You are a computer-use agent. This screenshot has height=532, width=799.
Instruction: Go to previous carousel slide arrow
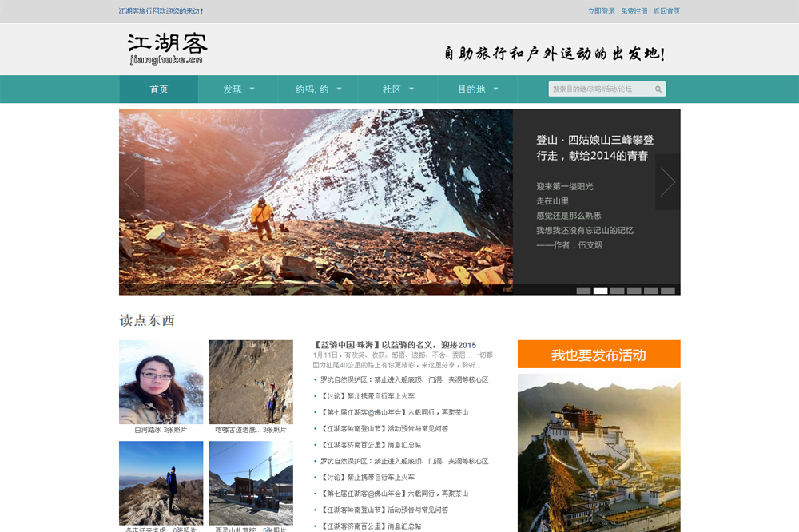[x=132, y=182]
